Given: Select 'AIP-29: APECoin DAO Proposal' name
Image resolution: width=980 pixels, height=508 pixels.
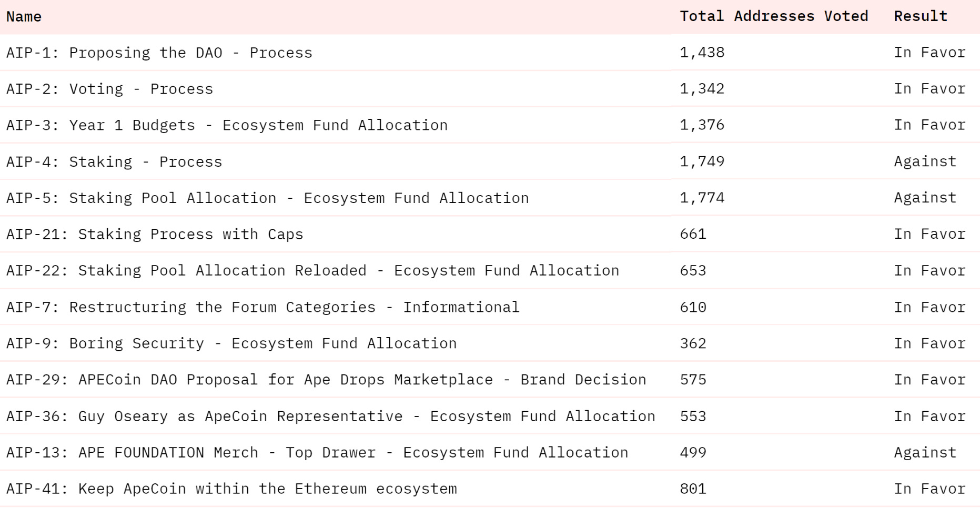Looking at the screenshot, I should 326,380.
